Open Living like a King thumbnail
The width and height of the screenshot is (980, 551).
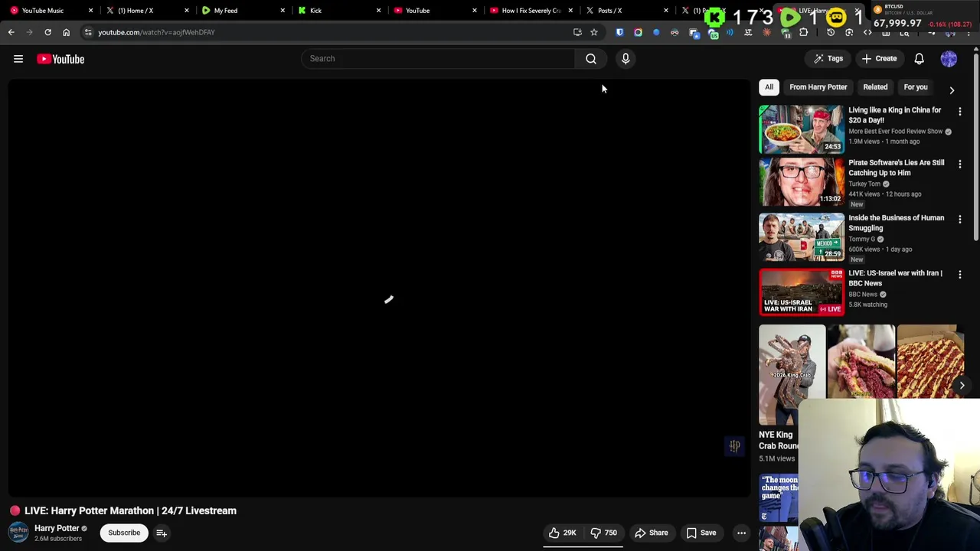click(x=802, y=129)
